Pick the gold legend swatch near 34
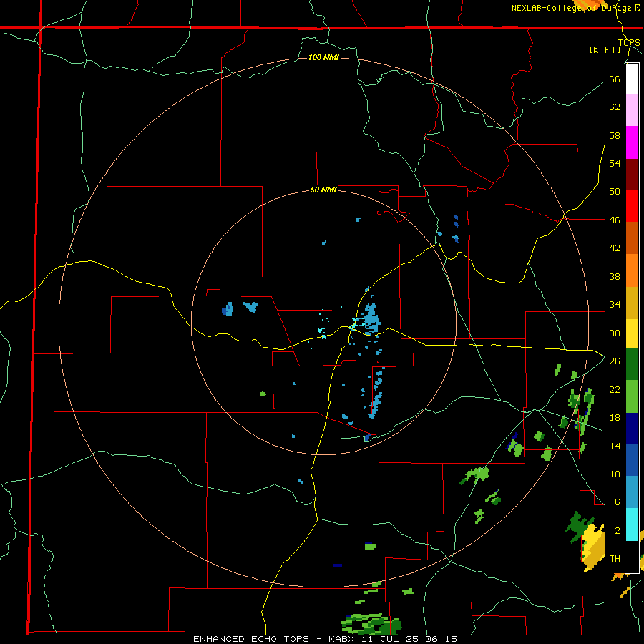Viewport: 644px width, 644px height. coord(632,302)
